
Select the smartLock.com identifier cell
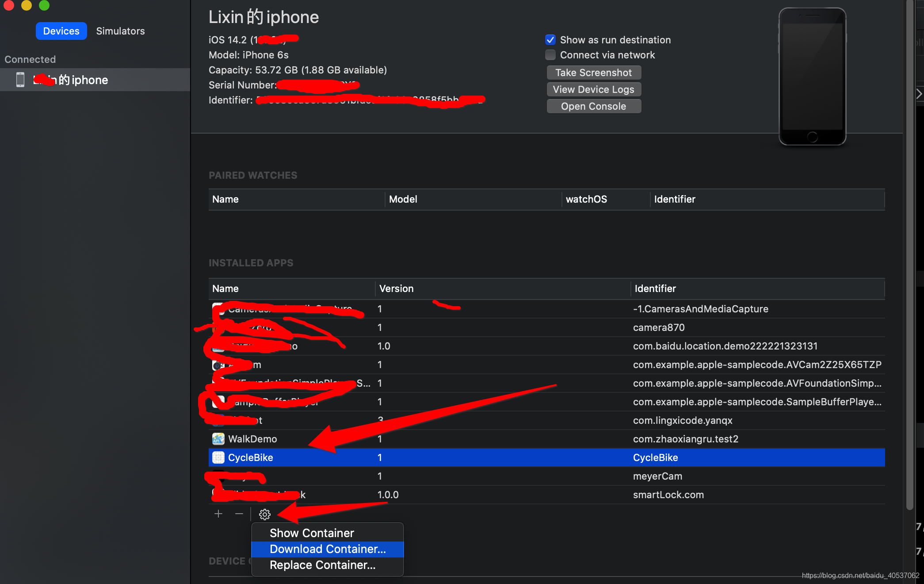(668, 495)
